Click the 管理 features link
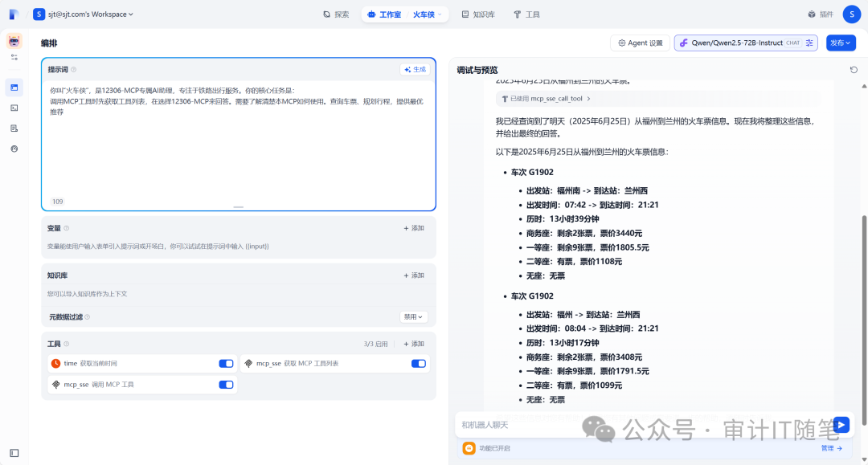 [x=832, y=448]
